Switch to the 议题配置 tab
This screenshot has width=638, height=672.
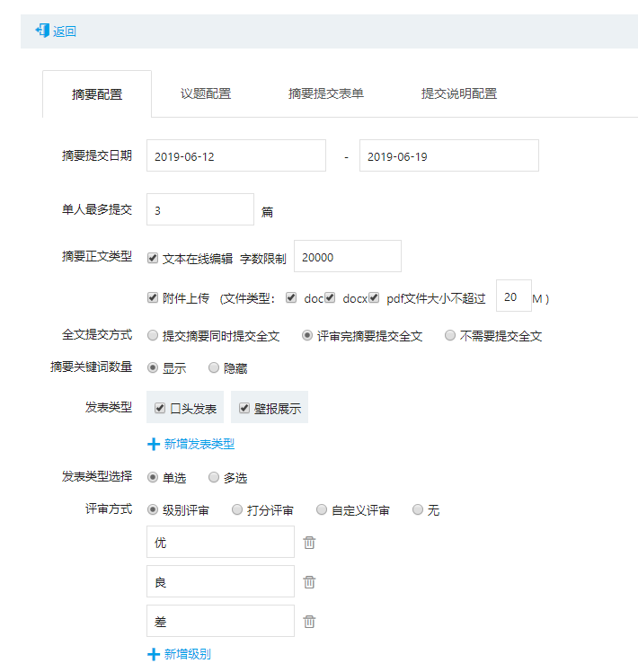tap(206, 93)
